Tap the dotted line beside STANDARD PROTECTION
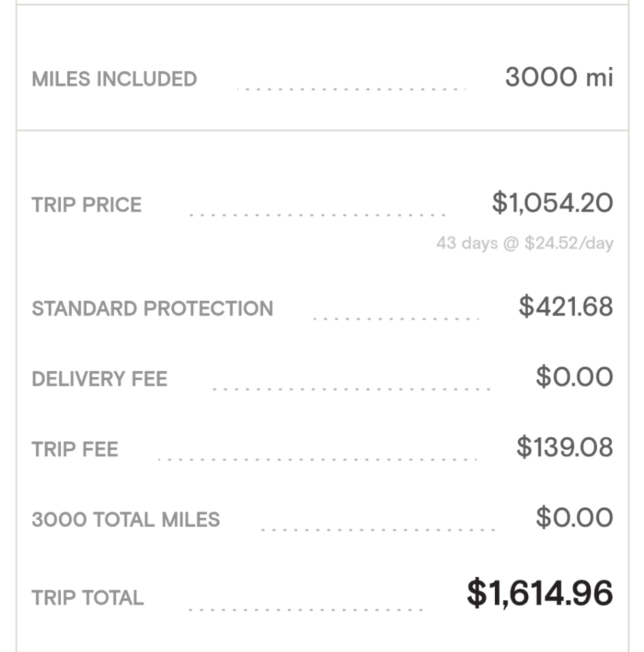This screenshot has height=652, width=644. point(396,318)
